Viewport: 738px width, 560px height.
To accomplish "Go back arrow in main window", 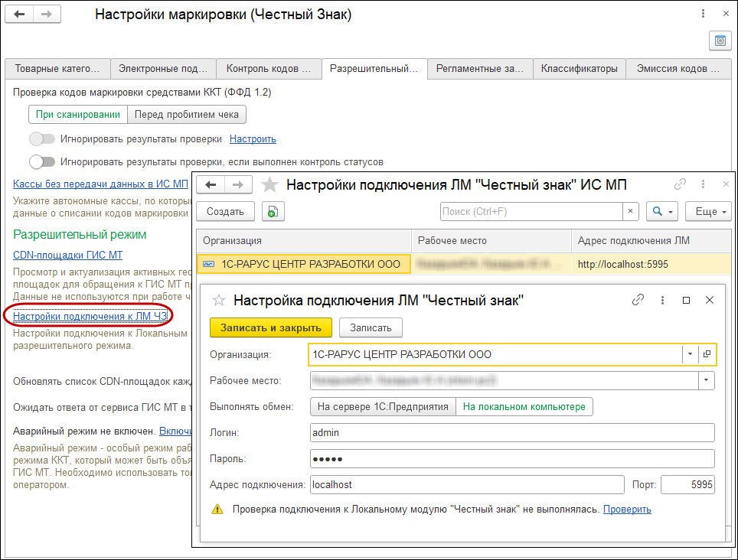I will point(19,14).
